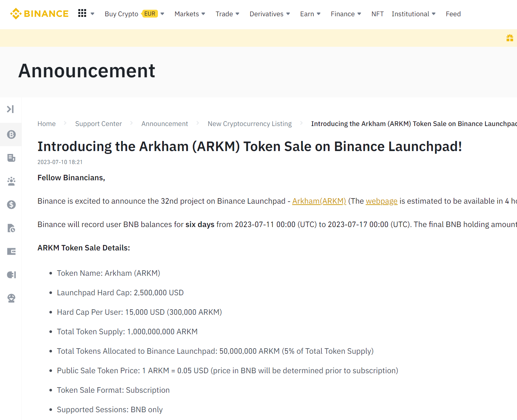Follow the webpage hyperlink
This screenshot has width=517, height=420.
point(381,201)
